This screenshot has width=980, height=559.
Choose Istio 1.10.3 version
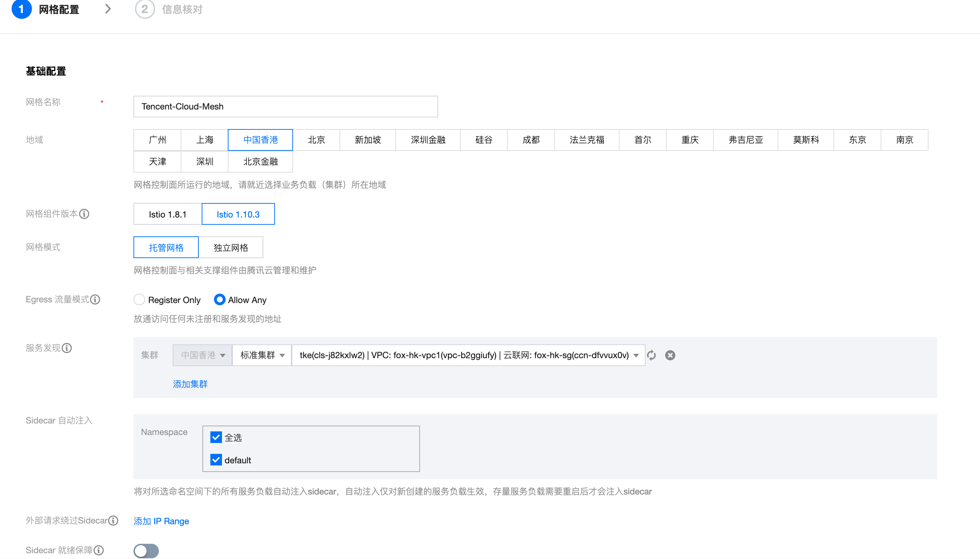238,214
